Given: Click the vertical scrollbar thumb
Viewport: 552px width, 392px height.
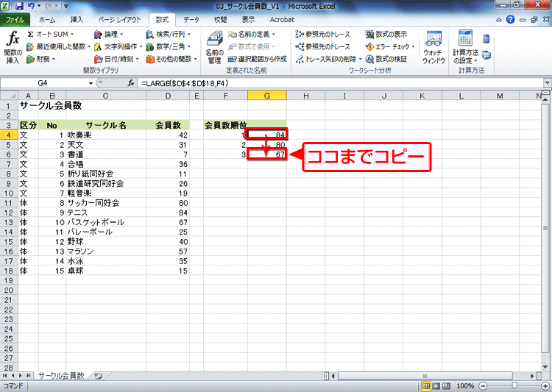Looking at the screenshot, I should [x=545, y=228].
